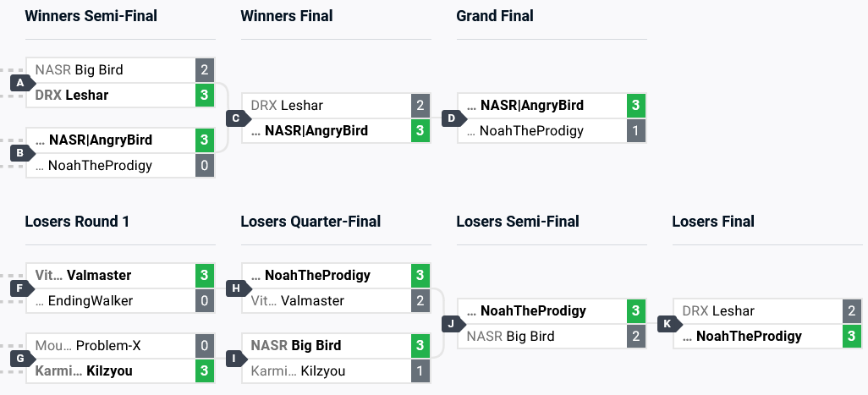This screenshot has width=868, height=395.
Task: Select match G label badge
Action: pos(19,359)
